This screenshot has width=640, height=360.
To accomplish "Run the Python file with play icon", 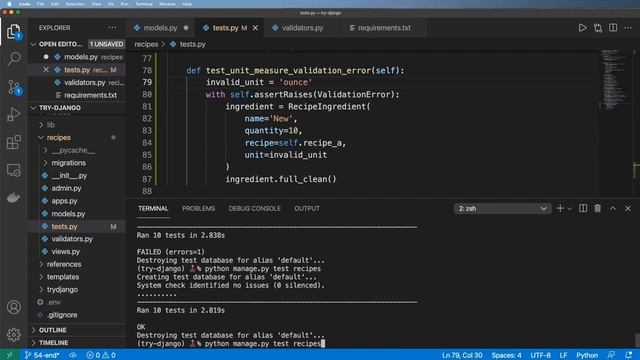I will (x=582, y=28).
